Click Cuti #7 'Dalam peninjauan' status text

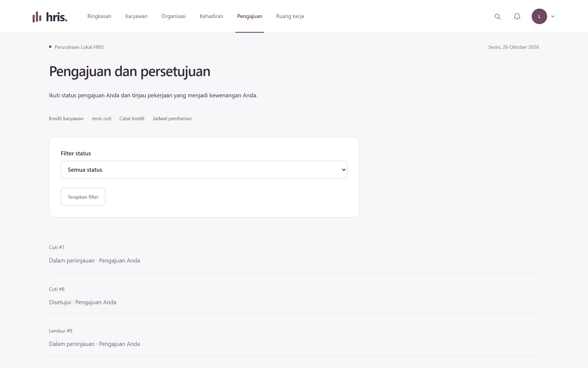tap(72, 260)
